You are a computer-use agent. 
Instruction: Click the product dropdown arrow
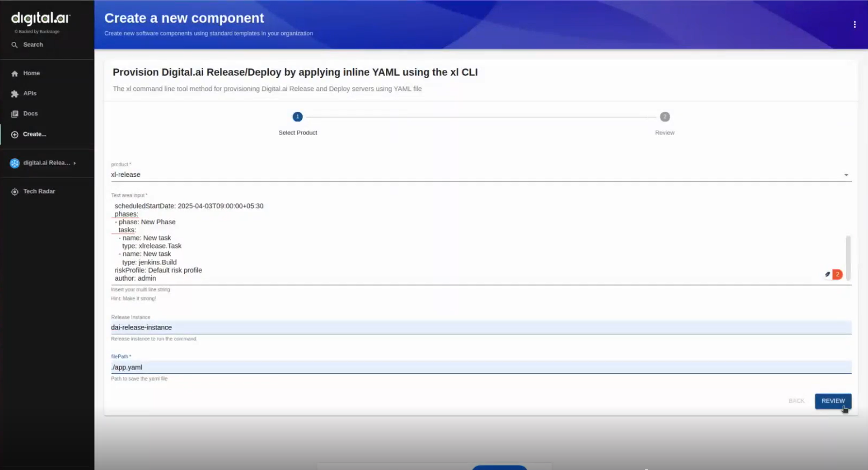pyautogui.click(x=846, y=175)
